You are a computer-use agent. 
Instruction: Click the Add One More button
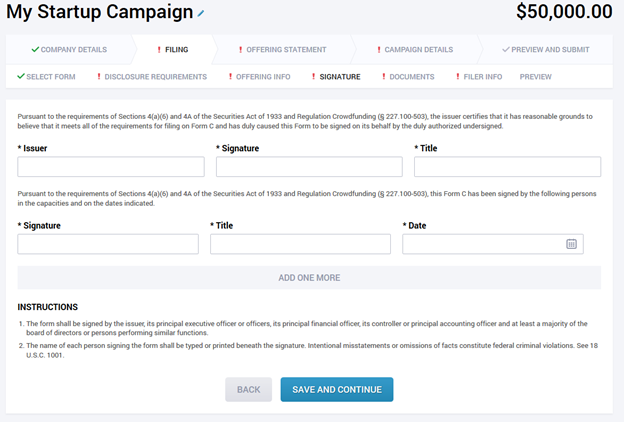[309, 277]
